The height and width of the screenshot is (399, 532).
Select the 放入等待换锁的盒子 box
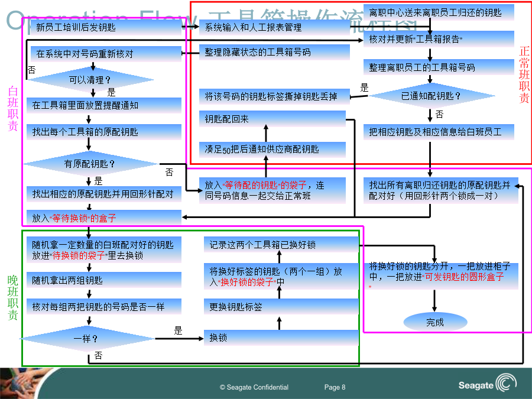point(104,218)
